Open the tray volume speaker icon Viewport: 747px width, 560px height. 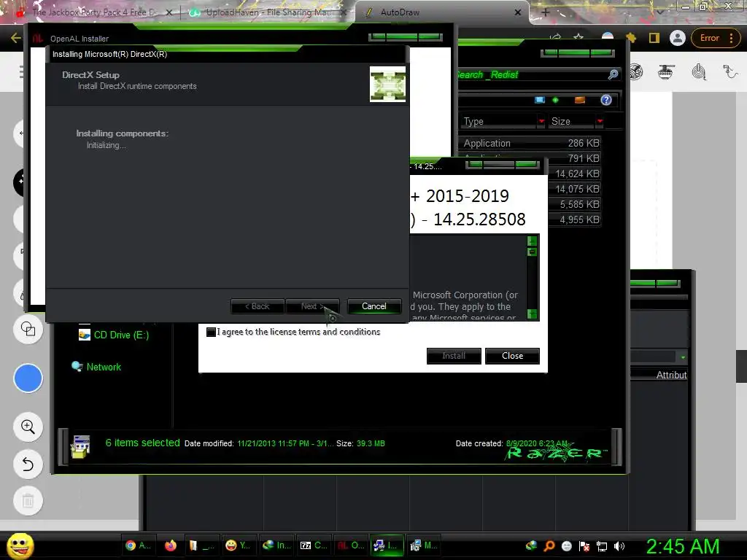(619, 546)
